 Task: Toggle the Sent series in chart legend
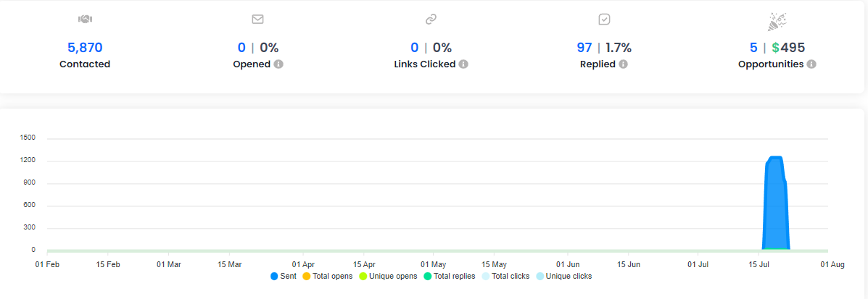click(284, 276)
